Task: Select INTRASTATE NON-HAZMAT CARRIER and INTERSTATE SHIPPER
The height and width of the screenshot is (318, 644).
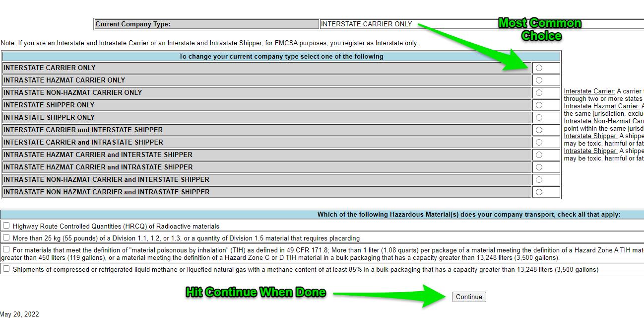Action: coord(539,180)
